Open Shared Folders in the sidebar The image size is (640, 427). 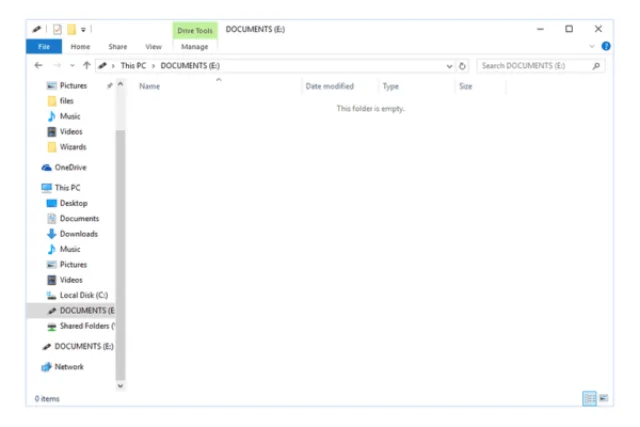pyautogui.click(x=87, y=326)
